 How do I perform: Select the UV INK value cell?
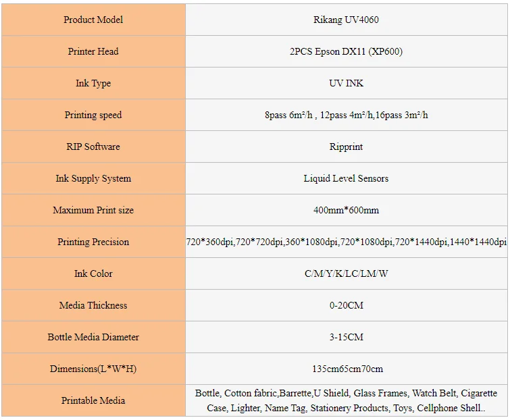346,83
